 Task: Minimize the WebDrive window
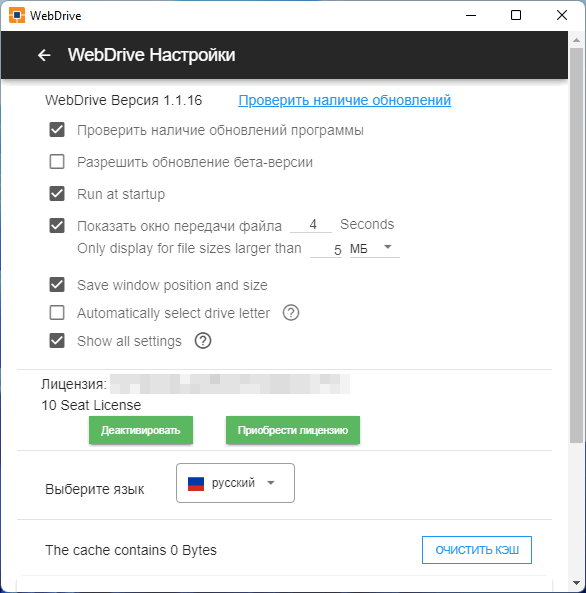(x=471, y=15)
